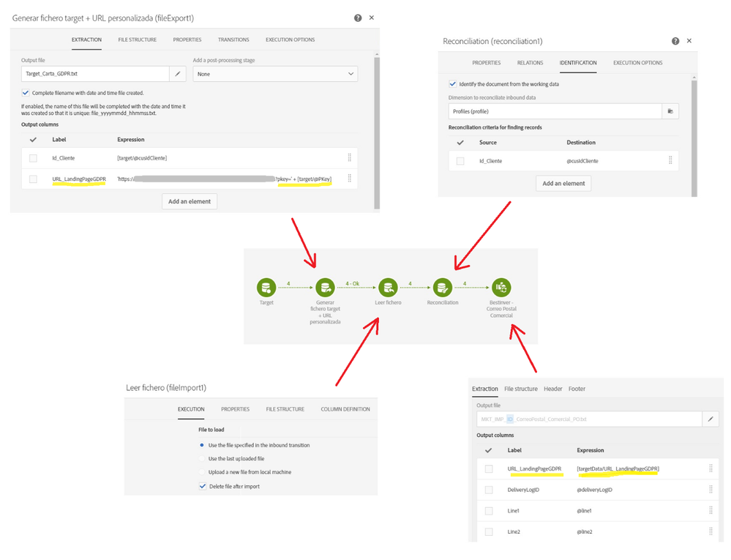731x560 pixels.
Task: Toggle Identify the document from working data
Action: [453, 84]
